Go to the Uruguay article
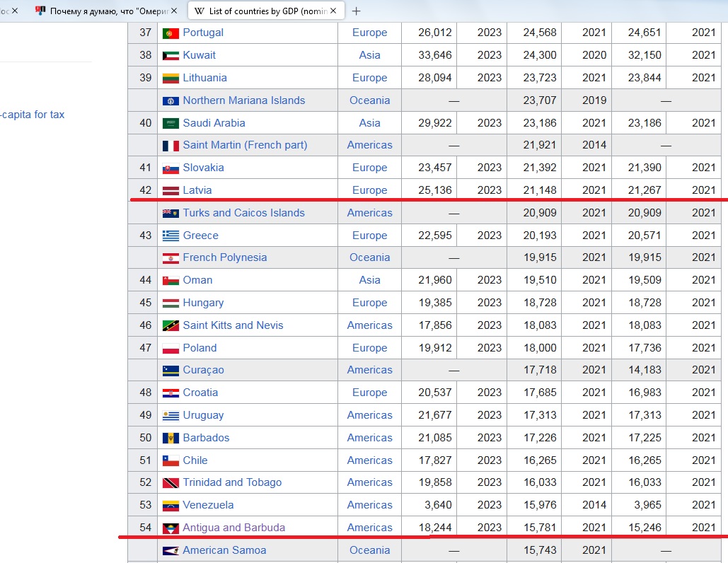Image resolution: width=728 pixels, height=563 pixels. tap(203, 415)
